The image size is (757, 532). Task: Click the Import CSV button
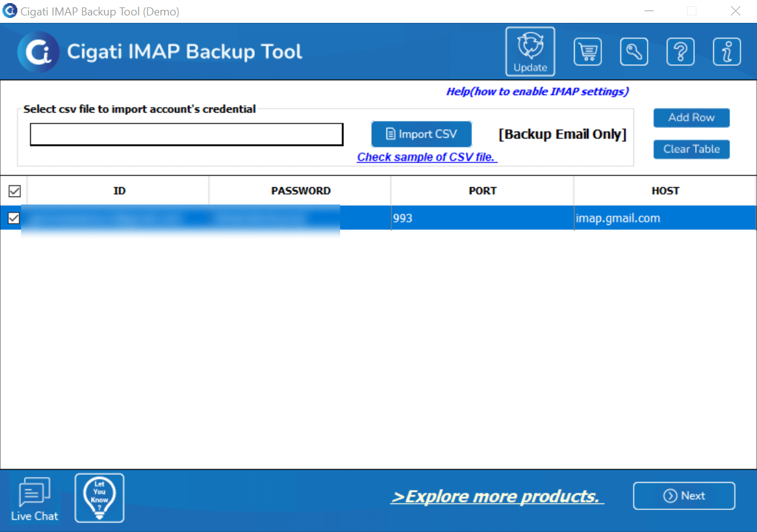[x=422, y=134]
